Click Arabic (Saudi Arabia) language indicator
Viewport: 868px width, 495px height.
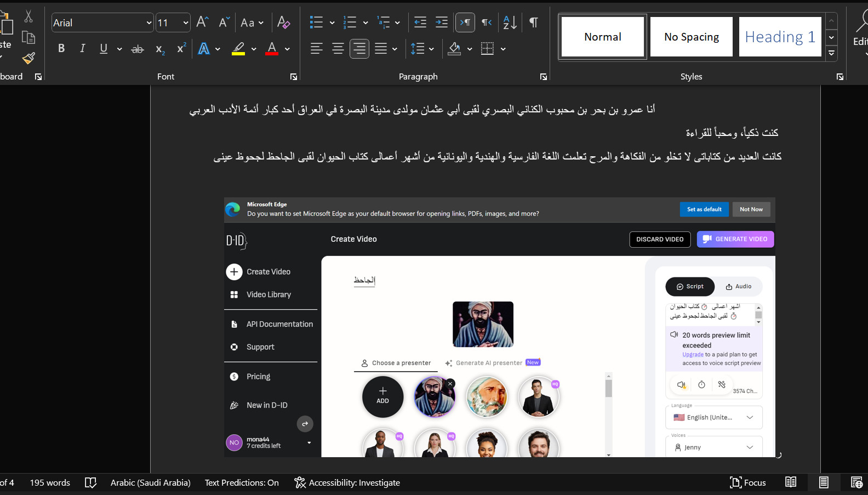click(151, 482)
